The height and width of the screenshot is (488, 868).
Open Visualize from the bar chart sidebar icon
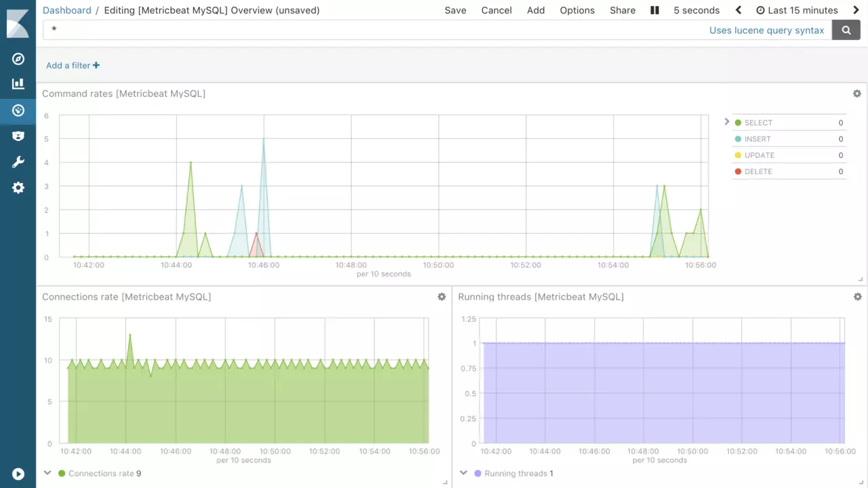coord(18,84)
